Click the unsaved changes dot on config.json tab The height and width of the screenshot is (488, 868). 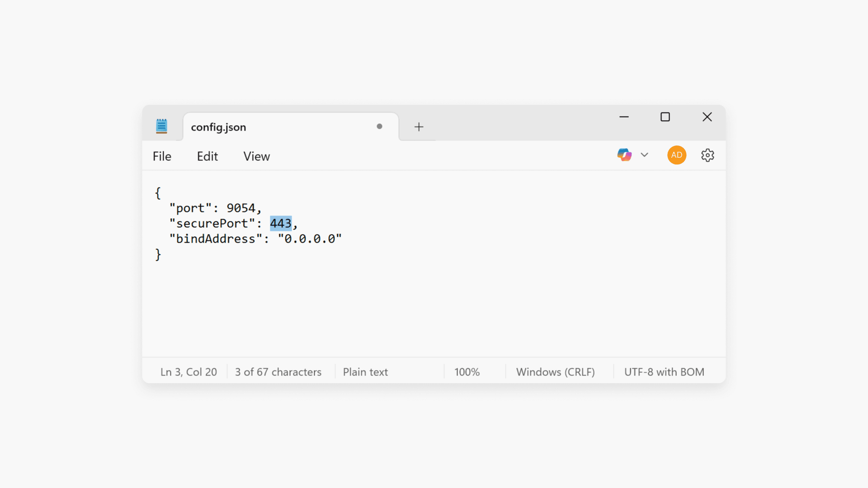379,127
